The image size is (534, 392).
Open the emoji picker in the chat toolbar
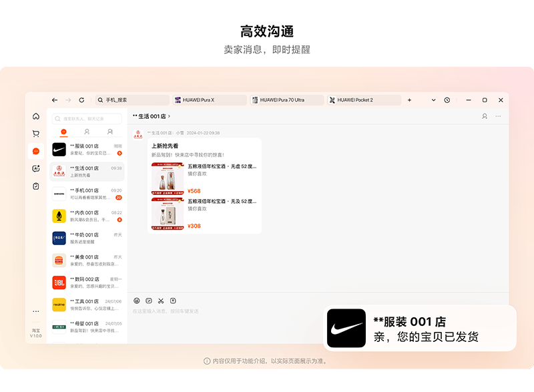pos(136,301)
